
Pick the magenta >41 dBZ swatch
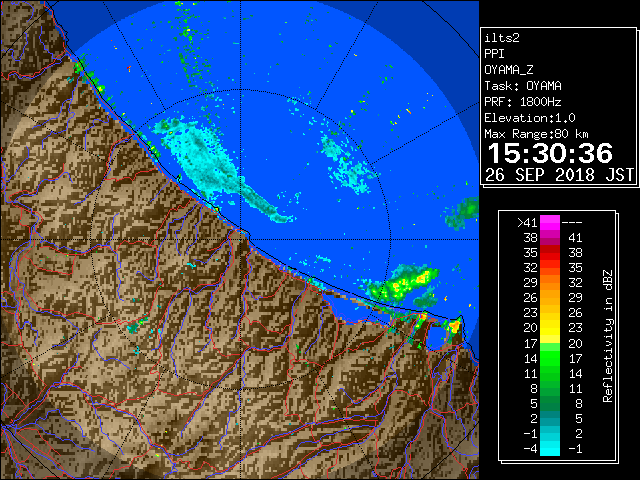[x=550, y=223]
